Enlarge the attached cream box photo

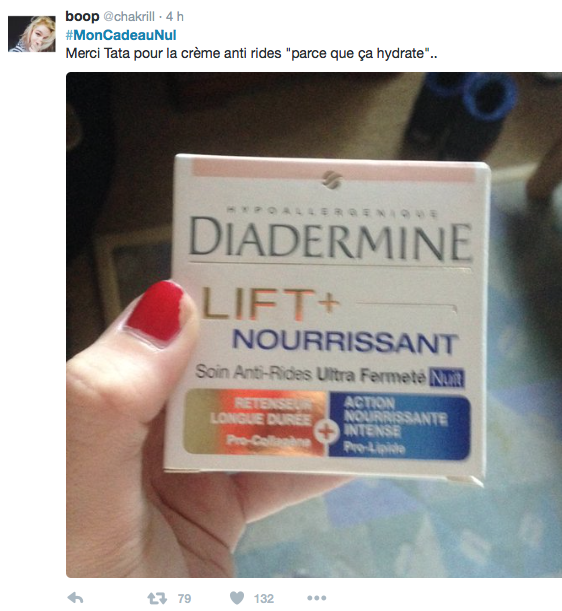click(x=314, y=325)
